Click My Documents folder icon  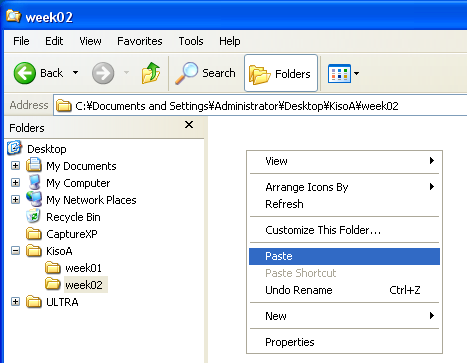[34, 165]
